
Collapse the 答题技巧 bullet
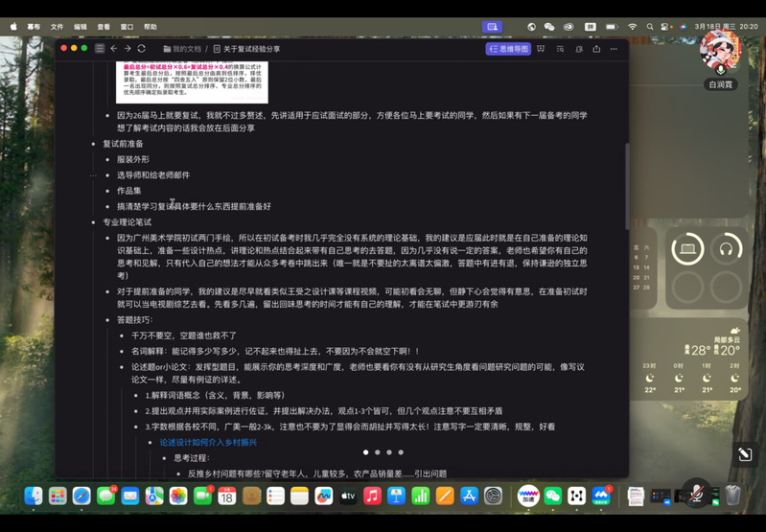point(106,320)
